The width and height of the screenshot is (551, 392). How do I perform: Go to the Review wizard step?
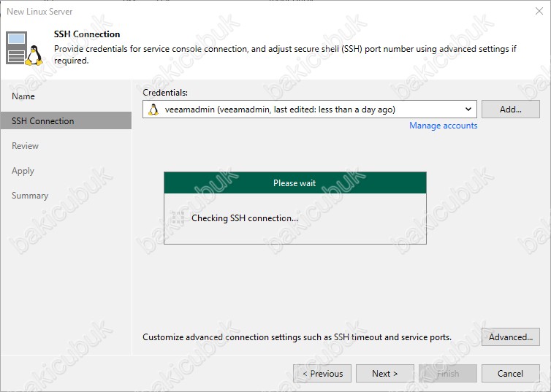[25, 146]
